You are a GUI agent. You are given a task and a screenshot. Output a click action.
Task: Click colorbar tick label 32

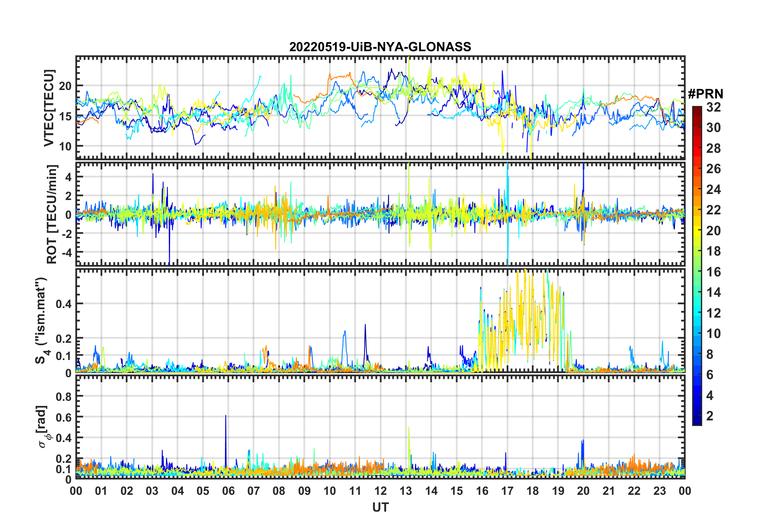pos(713,107)
